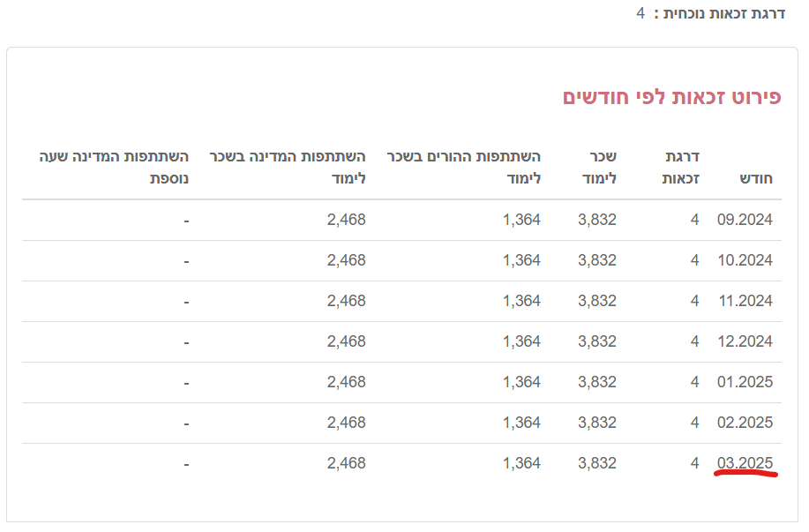Click the red-underlined 03.2025 month cell

point(745,463)
